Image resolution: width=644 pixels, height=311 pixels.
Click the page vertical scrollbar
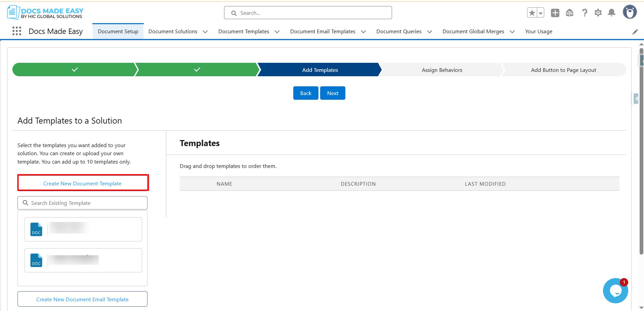[641, 151]
